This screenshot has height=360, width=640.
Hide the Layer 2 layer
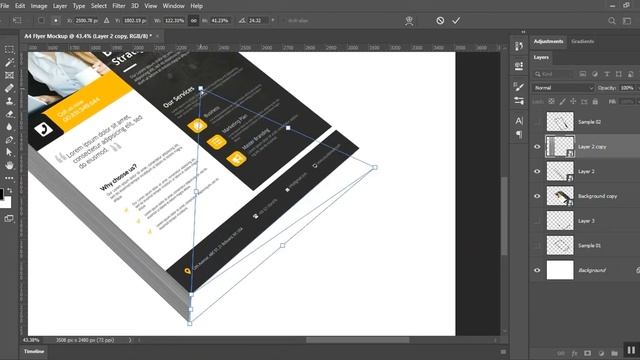pyautogui.click(x=537, y=171)
